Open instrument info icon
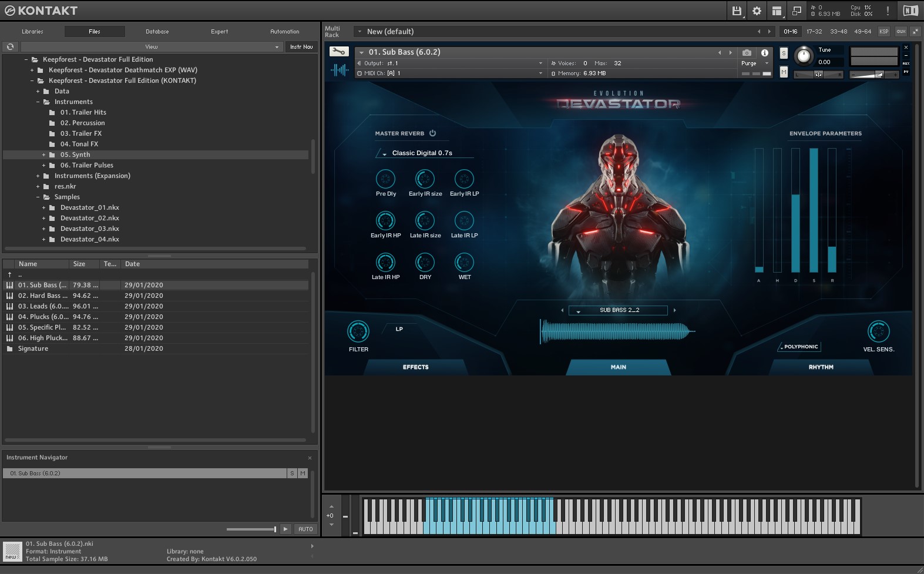 tap(764, 52)
